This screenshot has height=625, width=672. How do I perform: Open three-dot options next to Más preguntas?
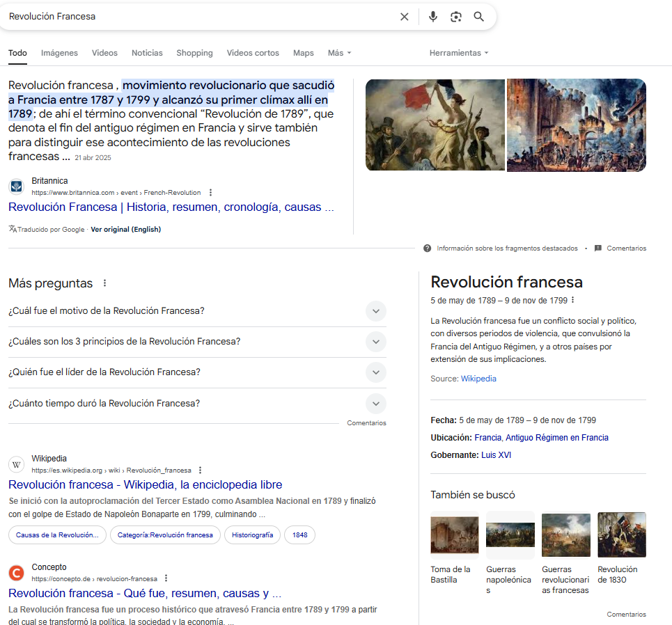(x=105, y=283)
